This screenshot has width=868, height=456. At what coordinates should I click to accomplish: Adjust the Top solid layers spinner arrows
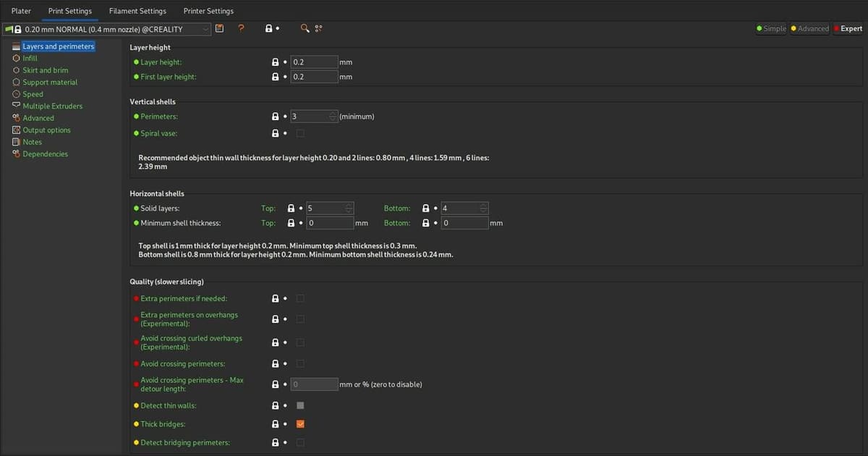pyautogui.click(x=349, y=208)
